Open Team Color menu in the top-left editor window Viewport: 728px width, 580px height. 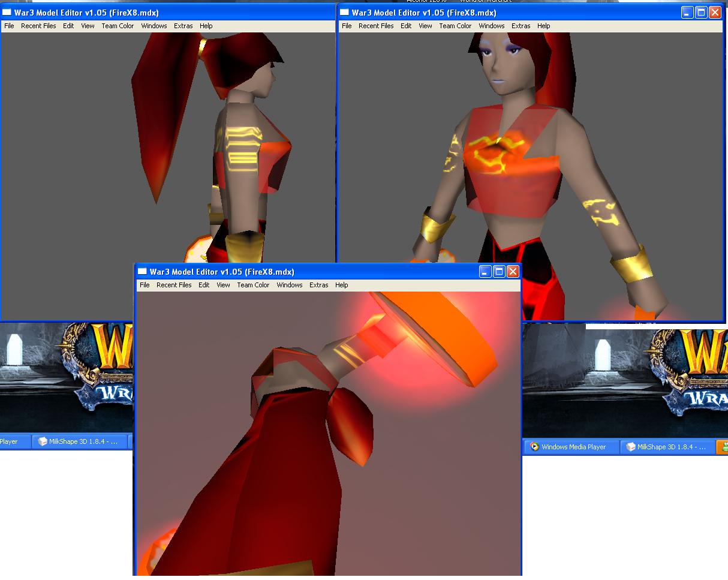118,26
